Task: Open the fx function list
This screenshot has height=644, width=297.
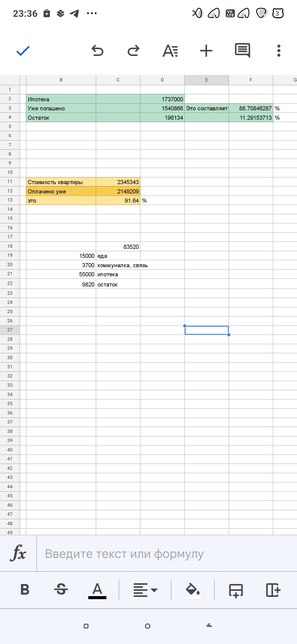Action: click(x=18, y=553)
